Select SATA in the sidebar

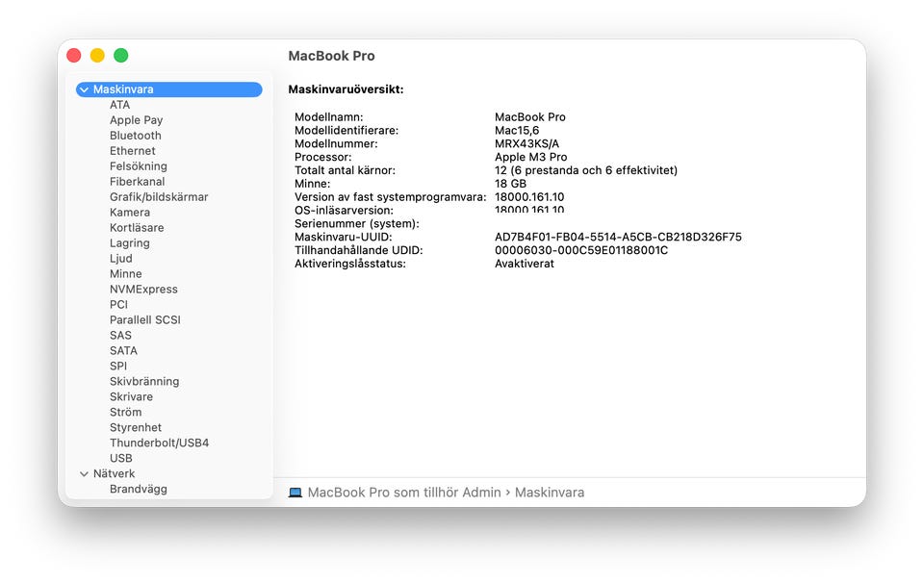[123, 350]
